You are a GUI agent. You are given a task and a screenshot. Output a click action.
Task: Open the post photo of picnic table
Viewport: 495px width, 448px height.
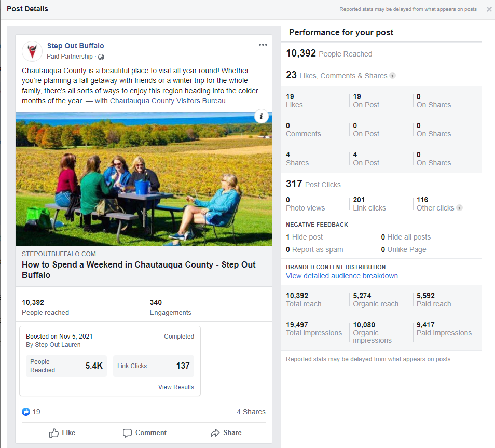(144, 179)
